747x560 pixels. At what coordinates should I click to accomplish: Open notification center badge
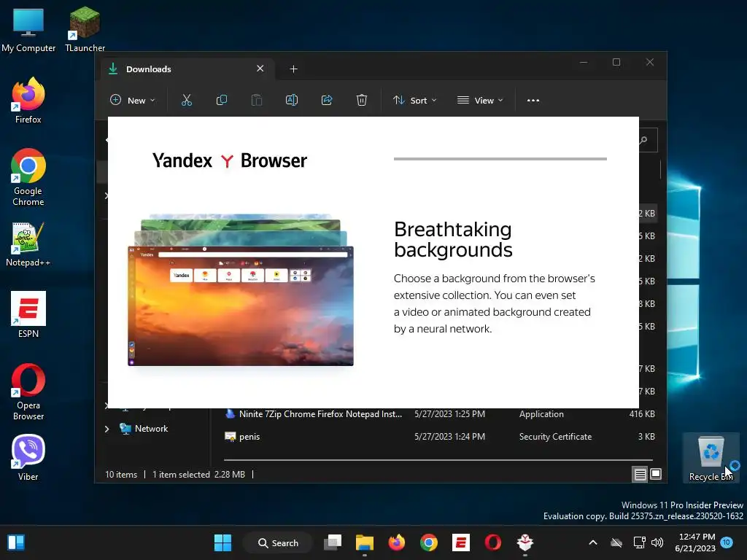click(727, 542)
